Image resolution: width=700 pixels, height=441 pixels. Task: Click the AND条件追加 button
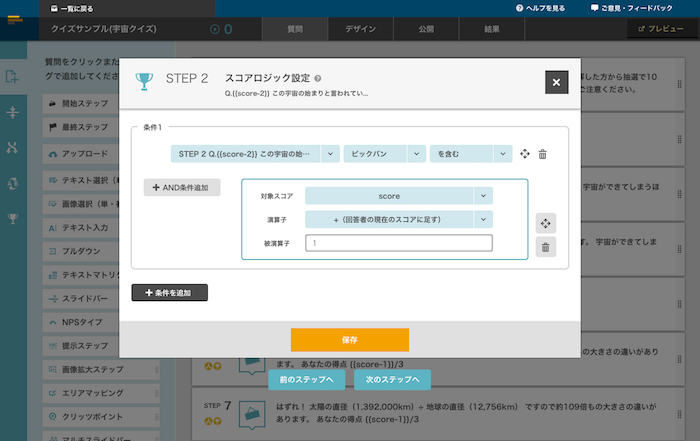182,187
